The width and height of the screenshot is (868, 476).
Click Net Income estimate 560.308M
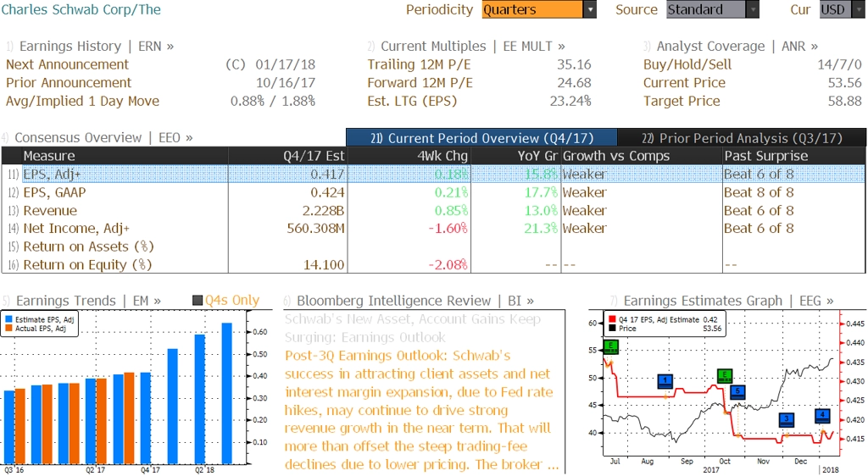point(315,228)
